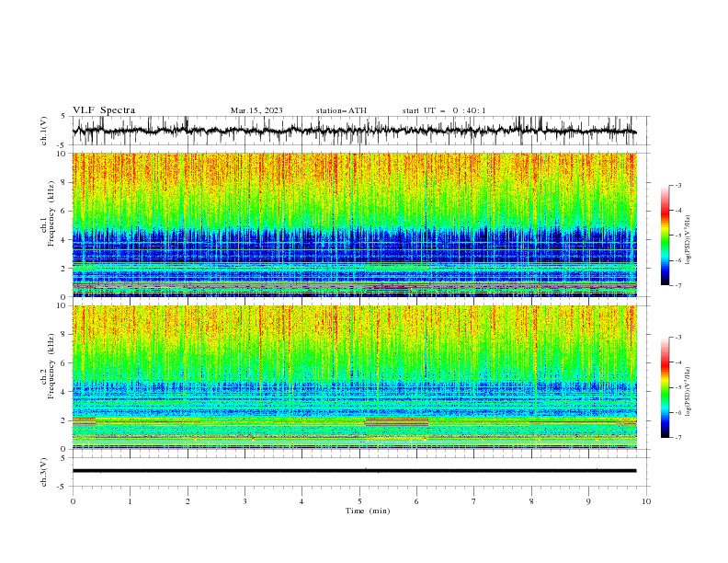This screenshot has width=728, height=563.
Task: Click the lower ch.2 spectrogram color bar
Action: (x=665, y=387)
